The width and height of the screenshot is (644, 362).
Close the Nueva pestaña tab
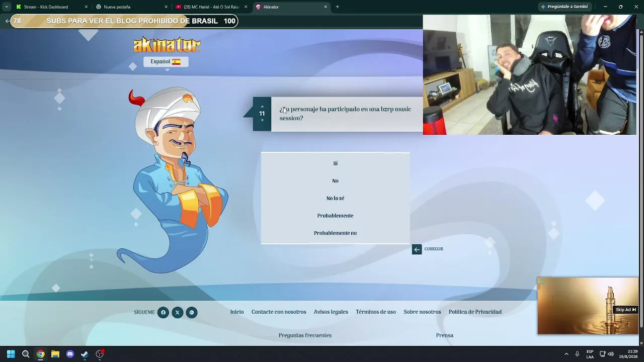click(166, 7)
